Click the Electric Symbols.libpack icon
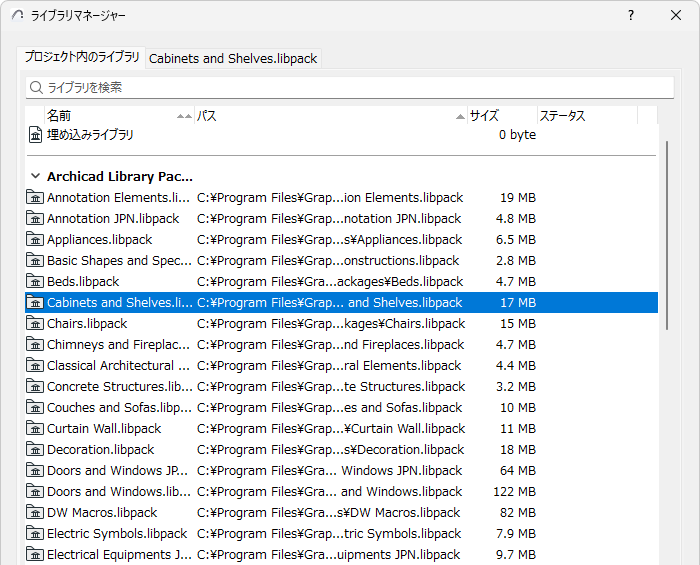This screenshot has height=565, width=700. [x=35, y=533]
